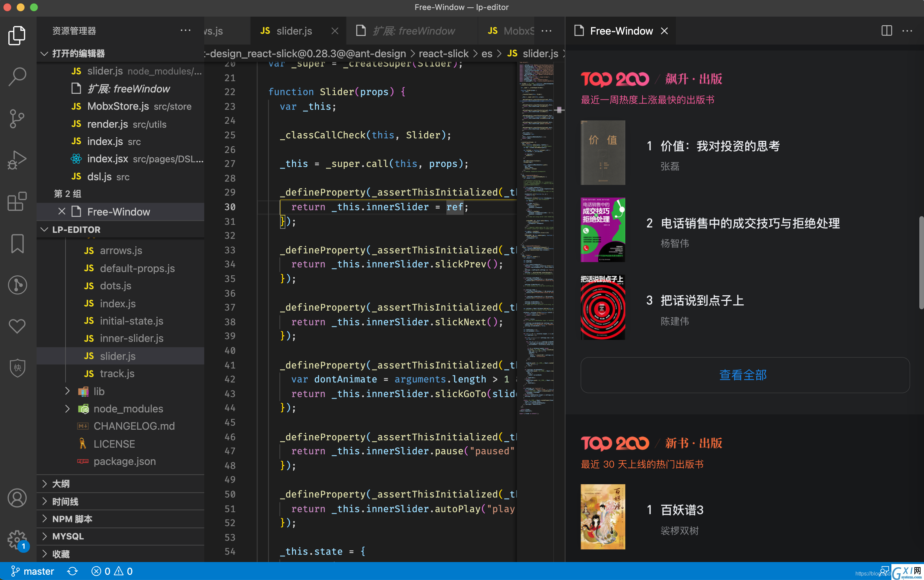Click the split editor icon
Image resolution: width=924 pixels, height=580 pixels.
[887, 31]
